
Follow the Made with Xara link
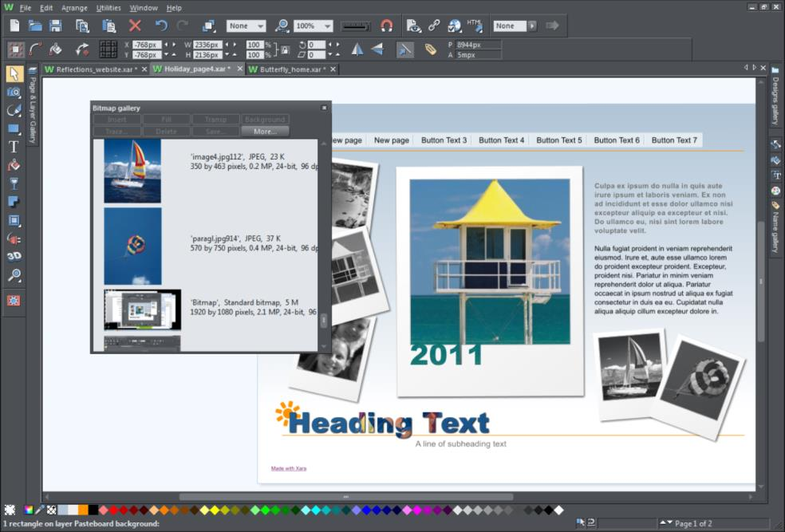click(289, 468)
